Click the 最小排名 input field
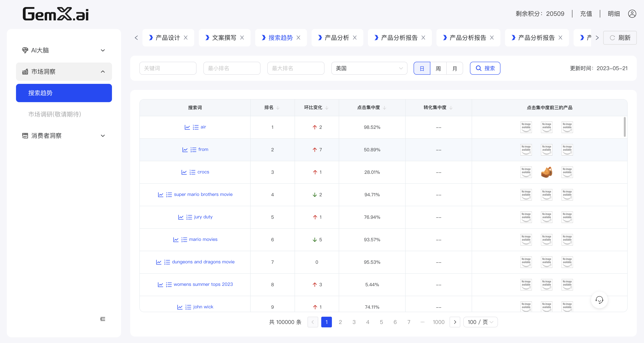The image size is (644, 343). [x=232, y=68]
